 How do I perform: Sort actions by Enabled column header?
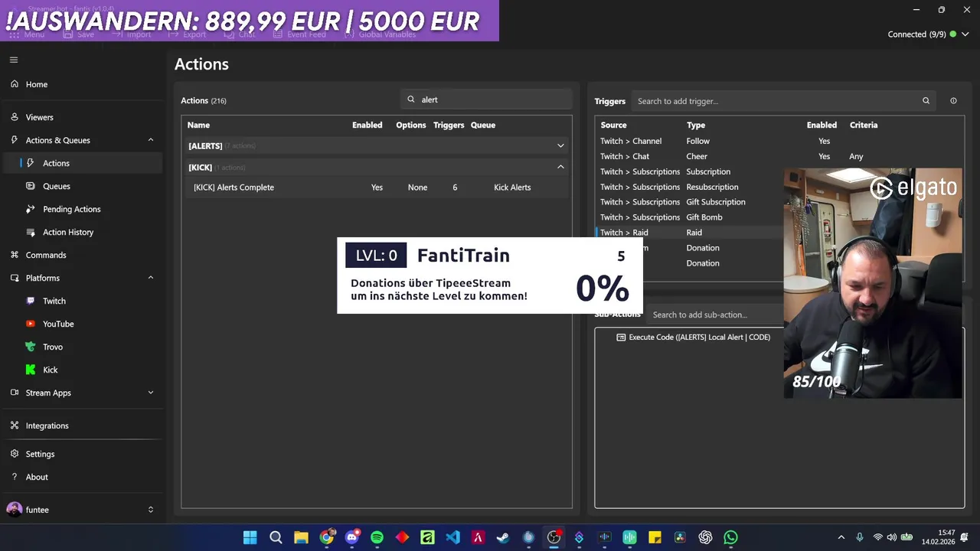[x=367, y=125]
